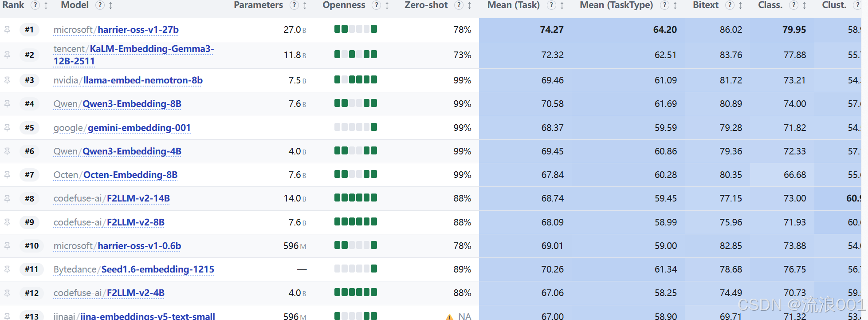Viewport: 868px width, 320px height.
Task: Pin the F2LLM-v2-14B row
Action: point(7,198)
